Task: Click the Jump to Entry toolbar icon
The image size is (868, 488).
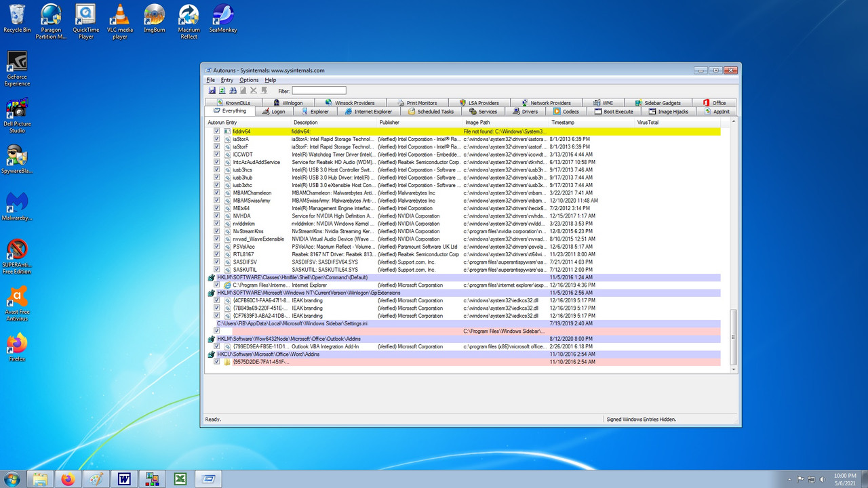Action: pyautogui.click(x=264, y=90)
